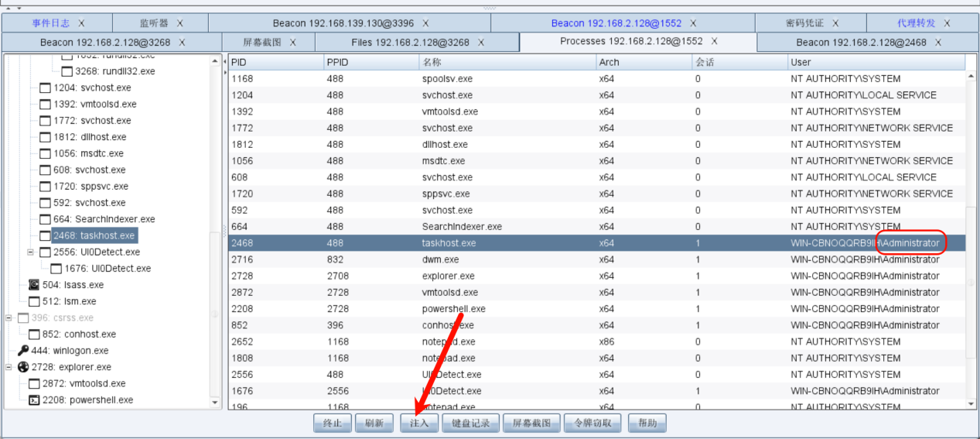Click the key icon beside 444: winlogon.exe
Image resolution: width=980 pixels, height=439 pixels.
point(23,351)
